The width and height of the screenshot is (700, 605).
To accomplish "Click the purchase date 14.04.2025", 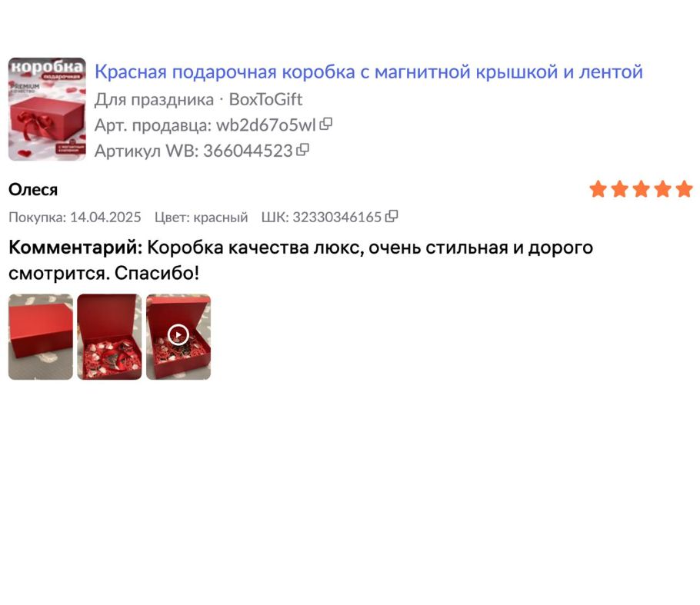I will click(x=105, y=218).
